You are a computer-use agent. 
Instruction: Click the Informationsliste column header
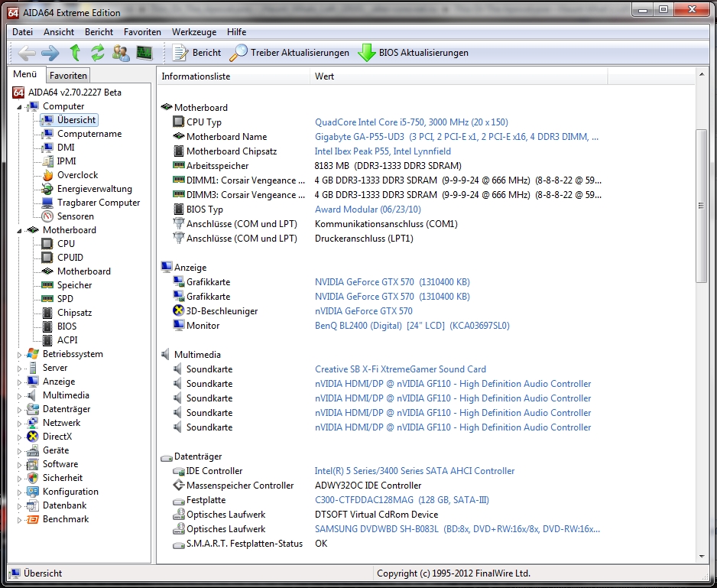point(233,76)
